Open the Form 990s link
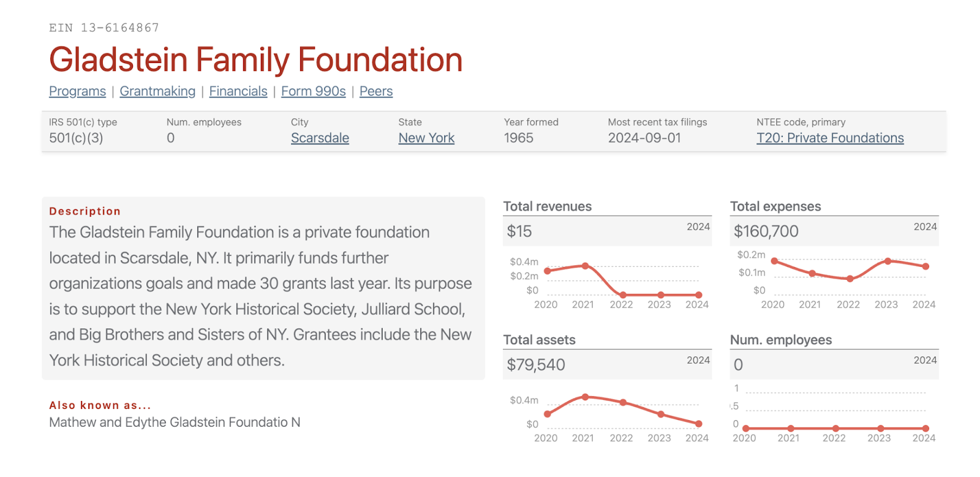Screen dimensions: 980x477 (313, 91)
